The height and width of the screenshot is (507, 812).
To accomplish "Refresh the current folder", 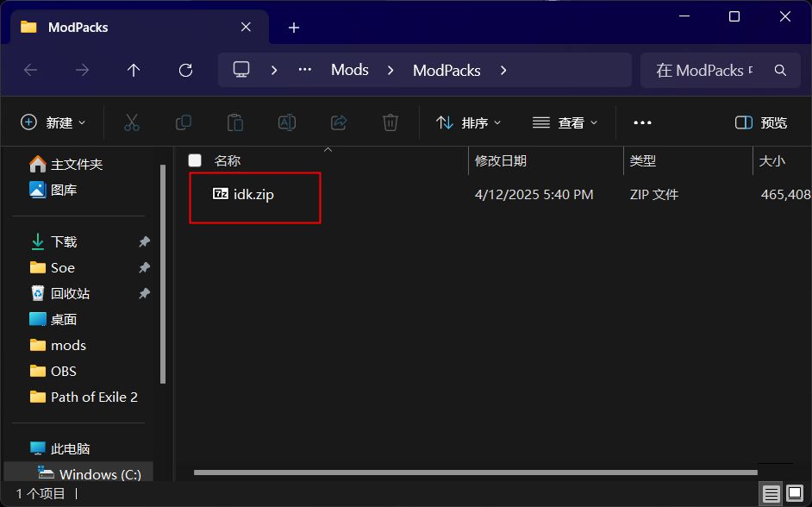I will pos(185,70).
